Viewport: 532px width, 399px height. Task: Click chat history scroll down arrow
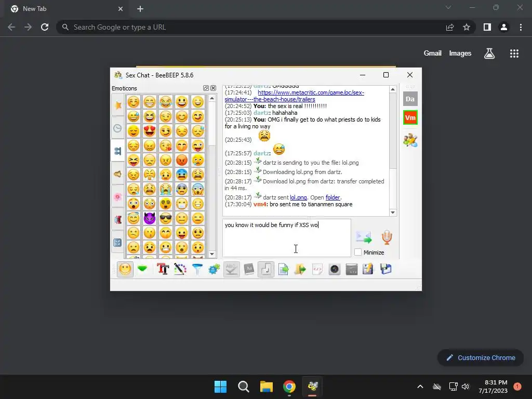click(x=393, y=212)
